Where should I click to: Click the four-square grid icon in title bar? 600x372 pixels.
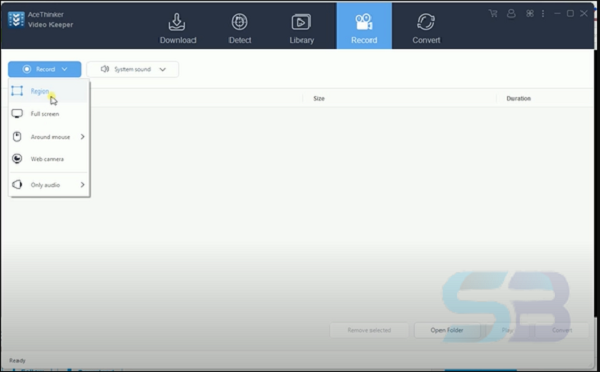coord(530,14)
